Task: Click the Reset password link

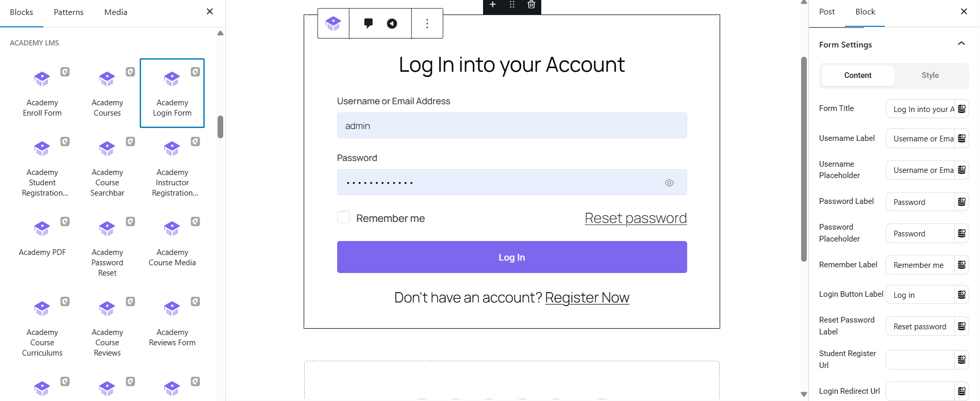Action: pos(635,218)
